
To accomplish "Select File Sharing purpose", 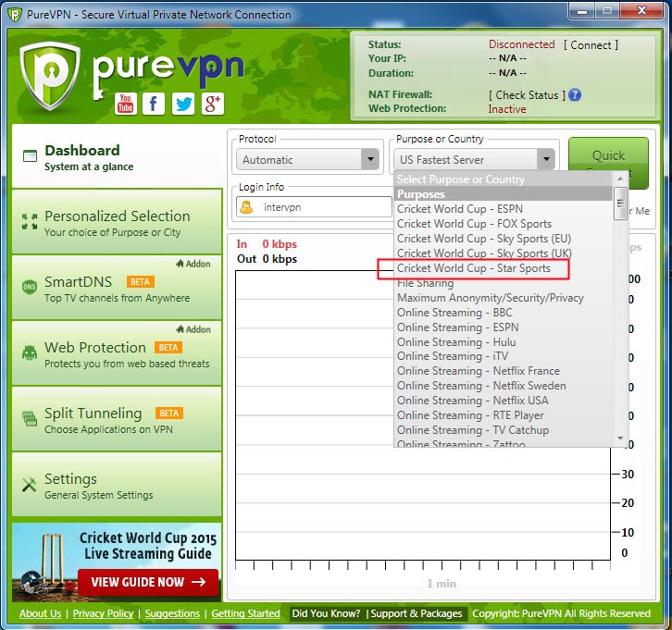I will point(504,283).
